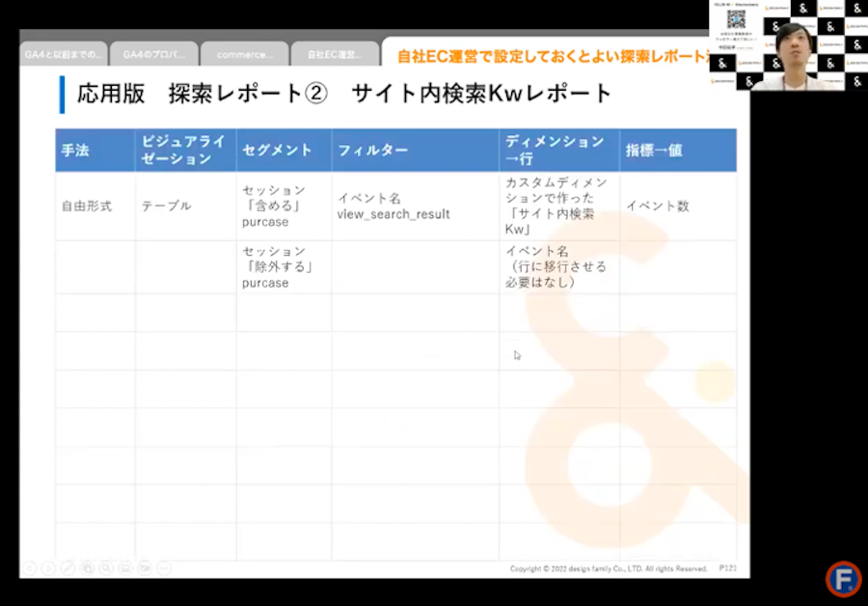Select the 'イベント数' cell
Screen dimensions: 868x606
678,207
